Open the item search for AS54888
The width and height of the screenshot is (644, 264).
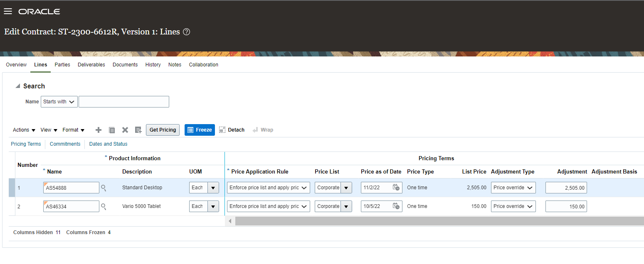(x=104, y=187)
